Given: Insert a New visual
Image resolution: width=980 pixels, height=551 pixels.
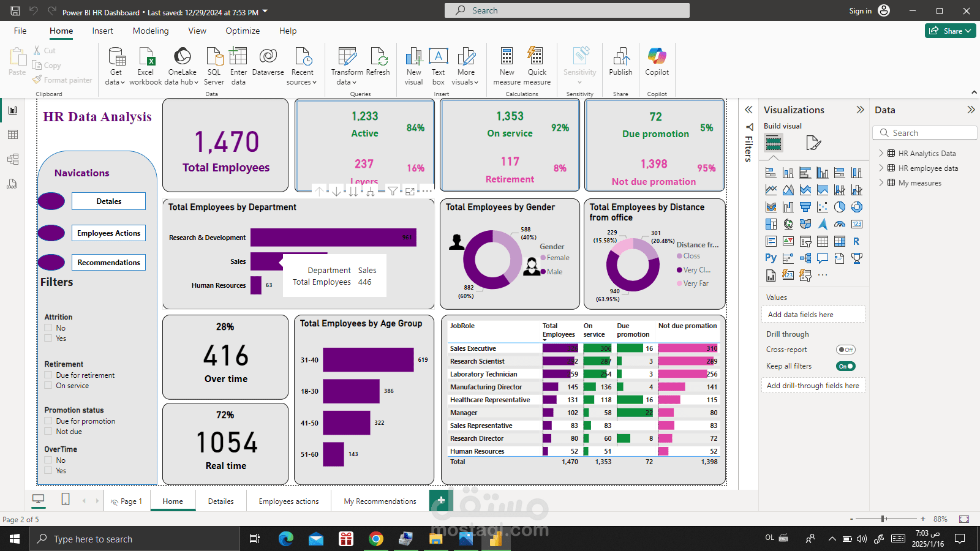Looking at the screenshot, I should tap(414, 66).
